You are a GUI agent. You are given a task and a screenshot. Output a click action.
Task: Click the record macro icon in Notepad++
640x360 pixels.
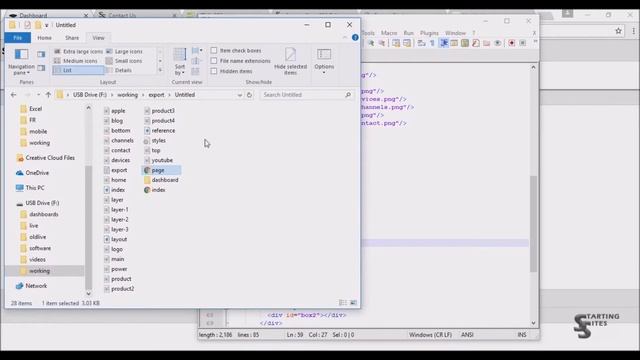[x=511, y=43]
